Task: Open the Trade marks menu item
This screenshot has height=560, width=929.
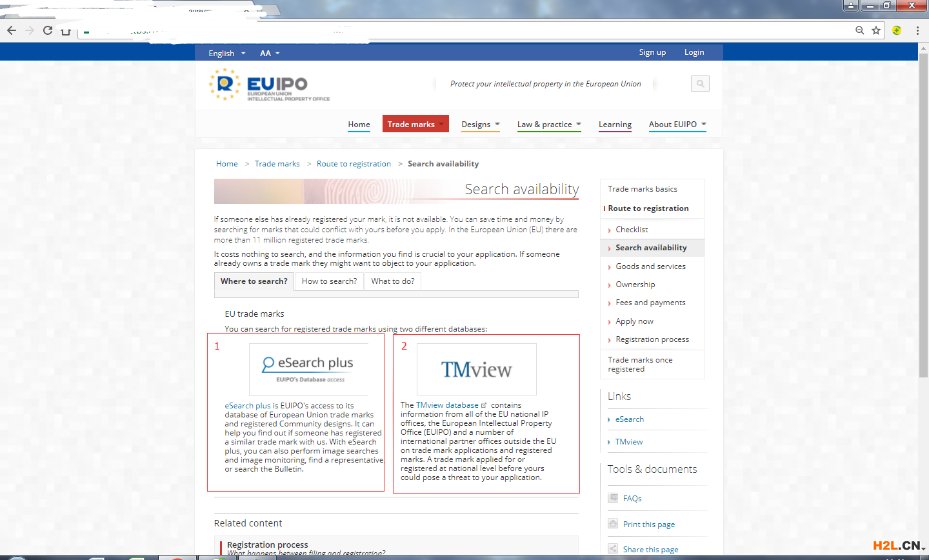Action: pos(415,125)
